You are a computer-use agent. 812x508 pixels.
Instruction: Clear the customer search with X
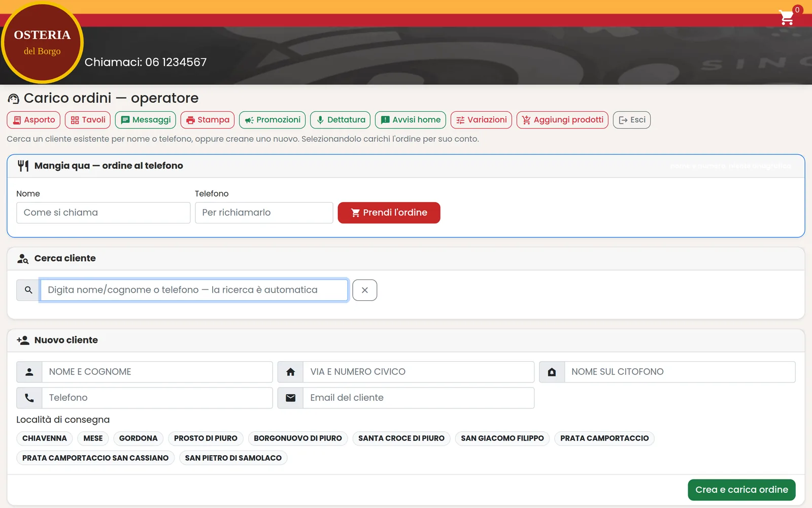coord(365,290)
